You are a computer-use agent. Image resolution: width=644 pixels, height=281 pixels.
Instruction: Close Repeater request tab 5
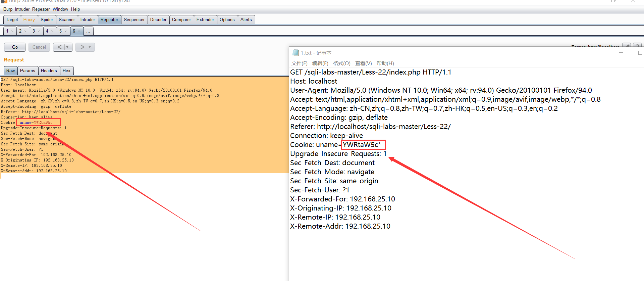pos(65,31)
